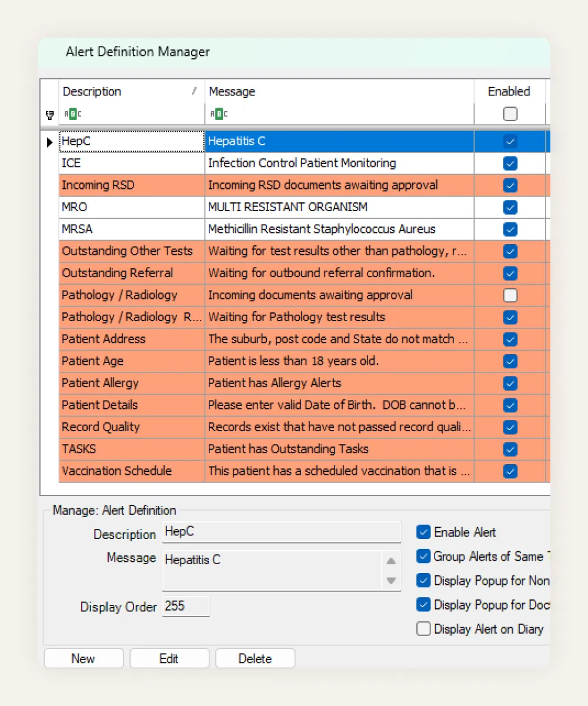
Task: Uncheck Enabled for the Patient Allergy row
Action: [x=510, y=383]
